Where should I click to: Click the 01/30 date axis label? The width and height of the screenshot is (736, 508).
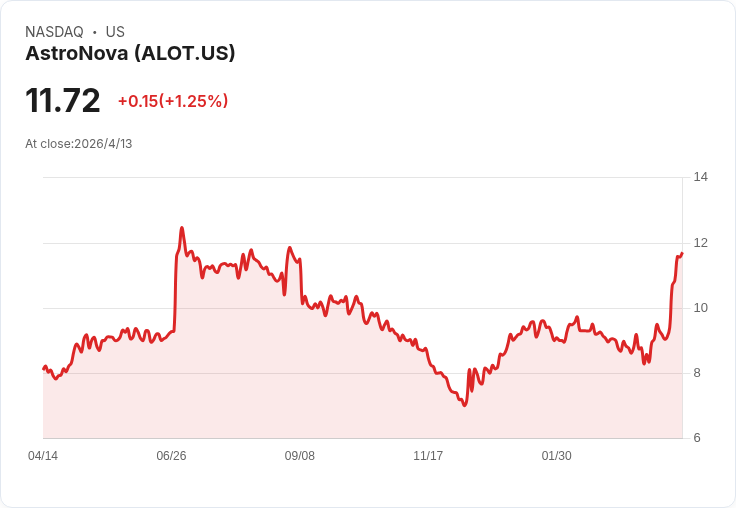coord(557,456)
